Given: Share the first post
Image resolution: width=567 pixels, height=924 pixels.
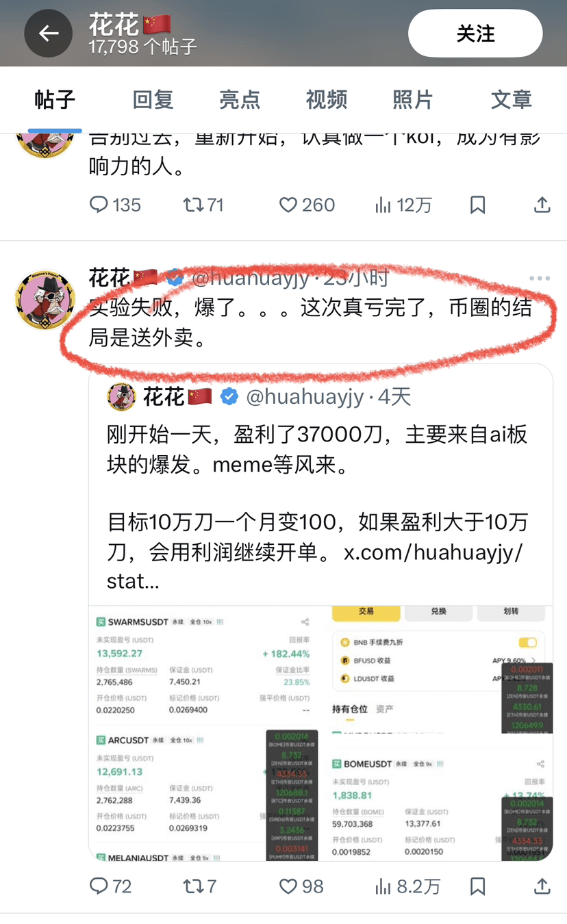Looking at the screenshot, I should [542, 205].
